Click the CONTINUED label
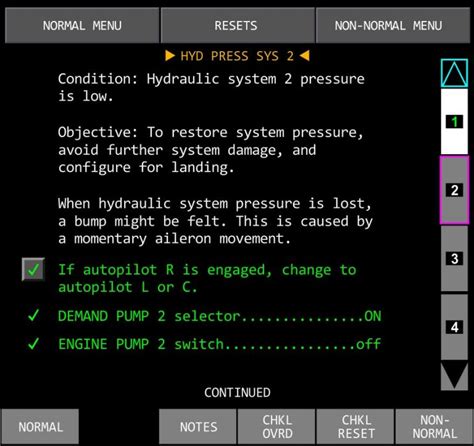This screenshot has height=446, width=474. [237, 393]
